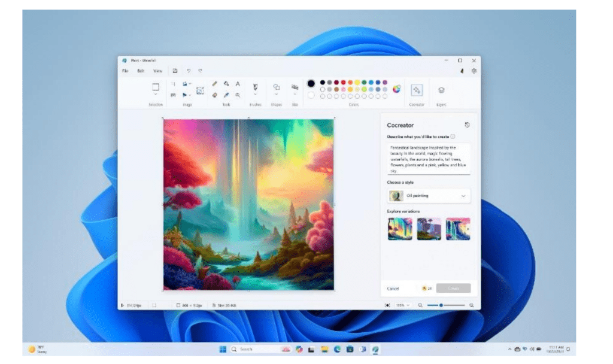Open the Text tool
Image resolution: width=613 pixels, height=364 pixels.
238,84
